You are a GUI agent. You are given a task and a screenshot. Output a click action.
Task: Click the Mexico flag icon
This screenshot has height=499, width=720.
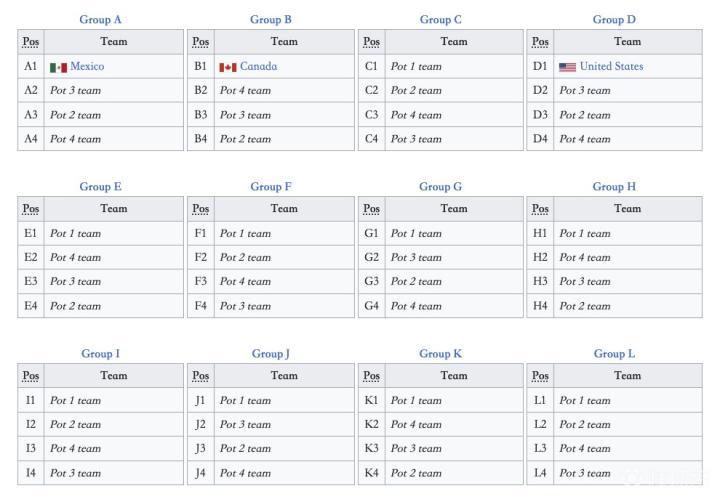click(58, 67)
